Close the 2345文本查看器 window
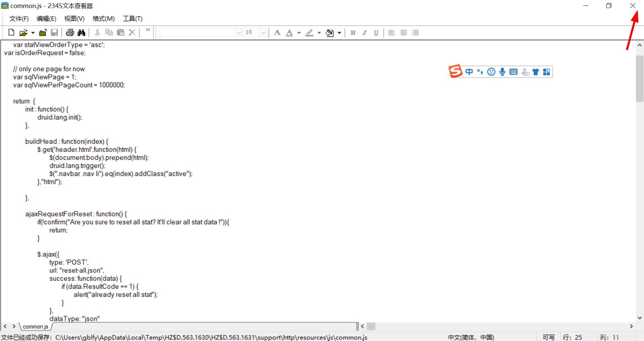Image resolution: width=644 pixels, height=341 pixels. point(633,6)
